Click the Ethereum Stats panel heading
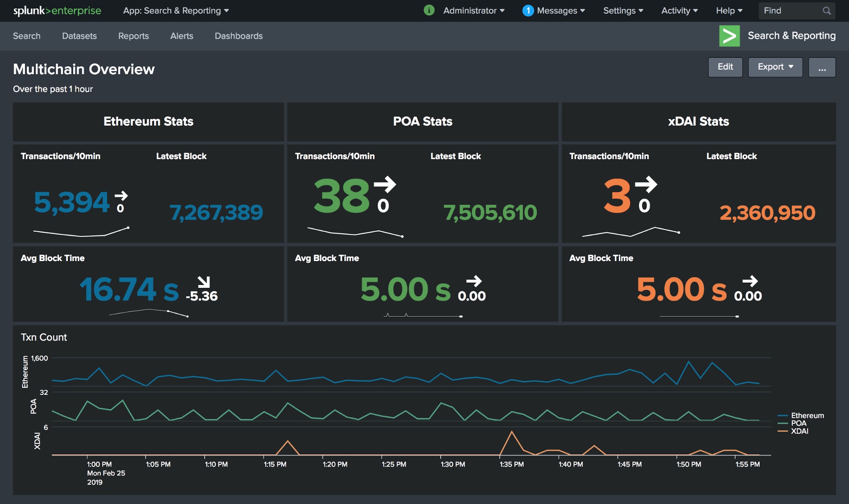Viewport: 849px width, 504px height. tap(148, 121)
